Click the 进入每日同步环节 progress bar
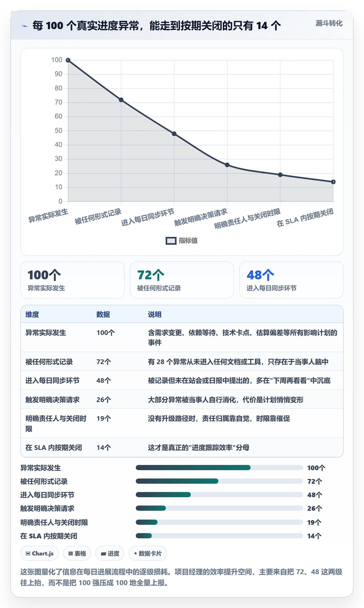 click(x=219, y=495)
